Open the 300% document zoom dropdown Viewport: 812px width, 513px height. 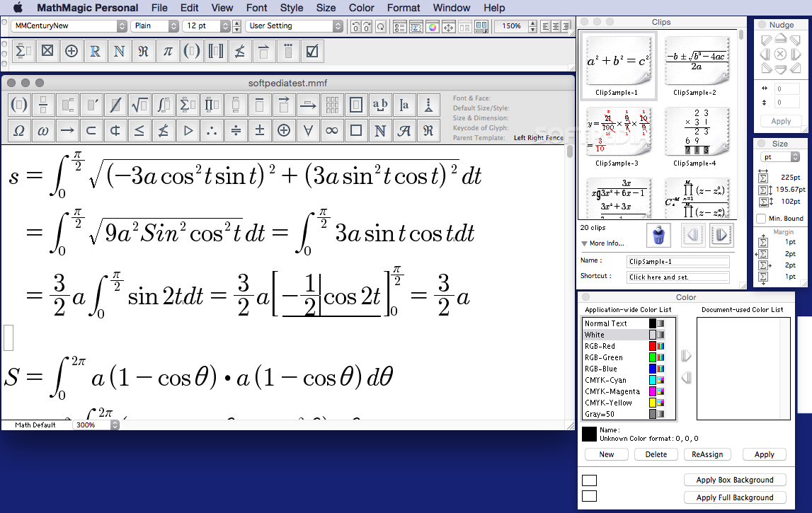(x=96, y=425)
